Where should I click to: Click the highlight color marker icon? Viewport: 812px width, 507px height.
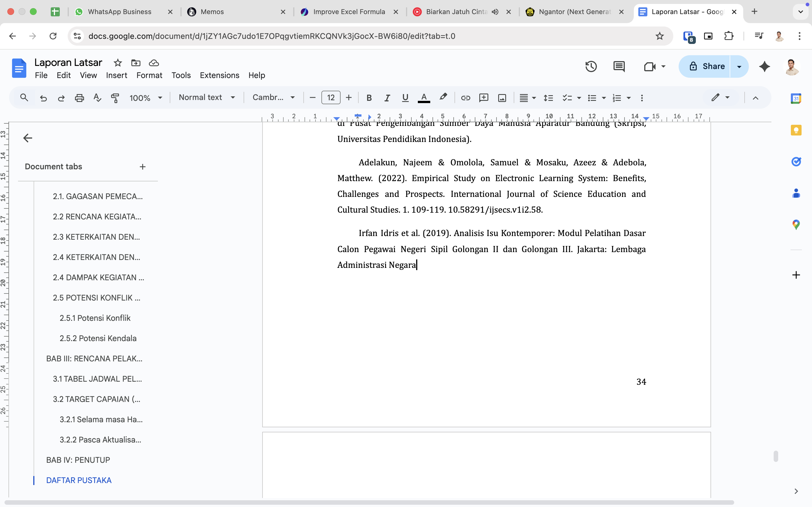click(x=443, y=97)
